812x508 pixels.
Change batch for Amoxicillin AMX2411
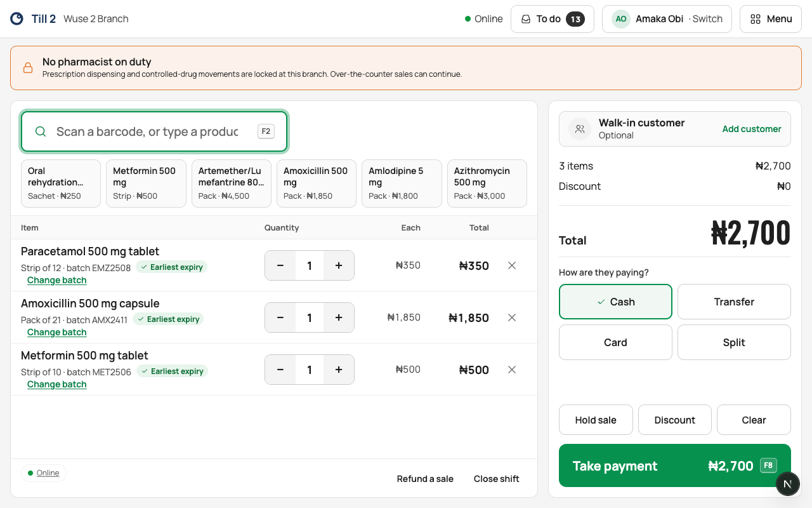click(x=56, y=332)
